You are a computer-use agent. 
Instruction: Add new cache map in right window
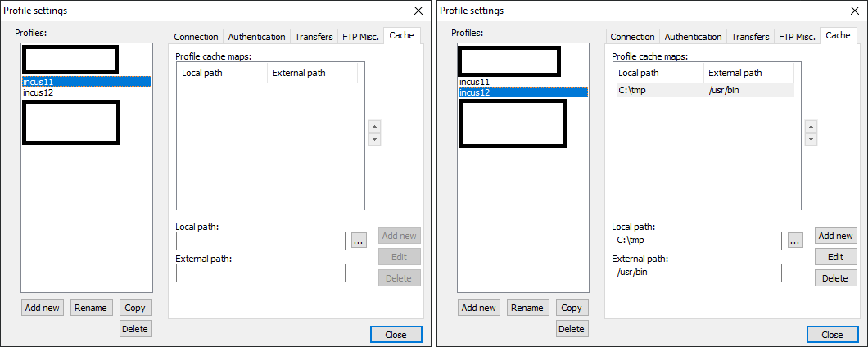coord(835,236)
